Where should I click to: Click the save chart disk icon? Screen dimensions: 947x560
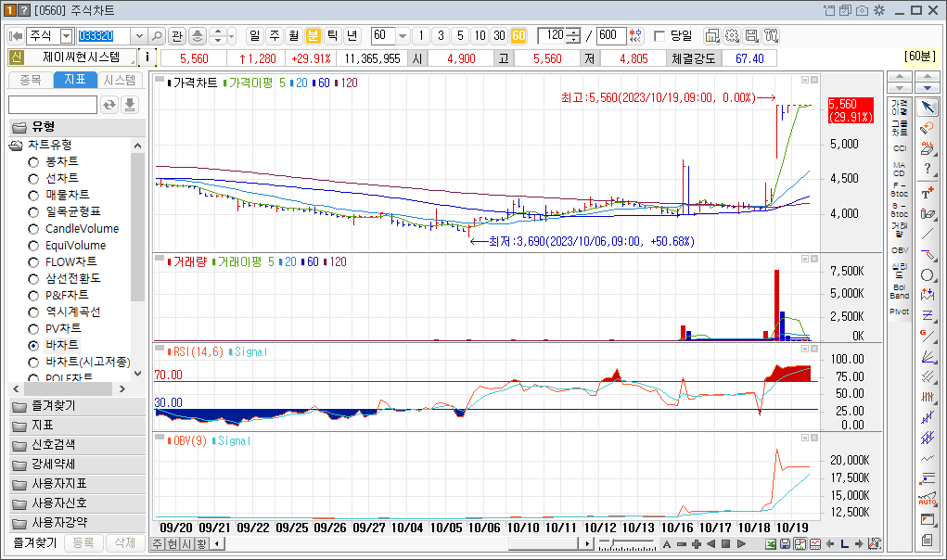click(x=750, y=35)
